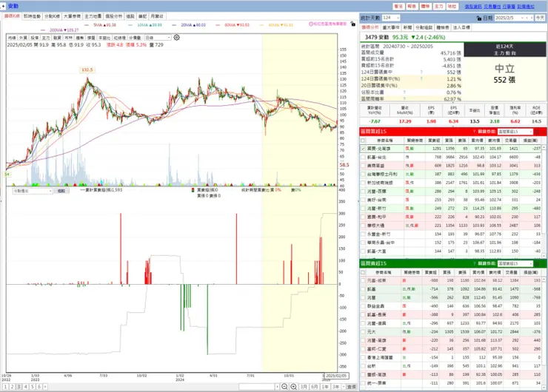Click page 1 button at bottom

click(5, 387)
